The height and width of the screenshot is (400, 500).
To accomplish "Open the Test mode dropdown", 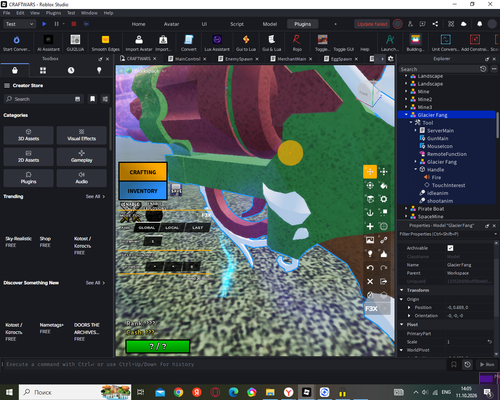I will tap(19, 24).
